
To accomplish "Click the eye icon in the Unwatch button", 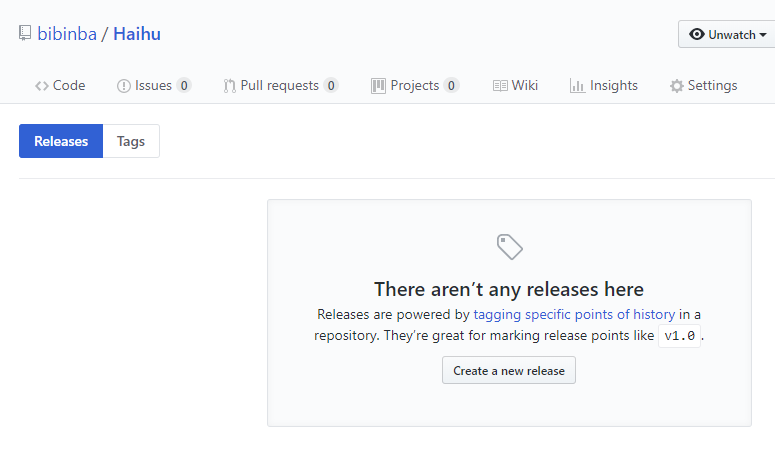I will pos(696,34).
